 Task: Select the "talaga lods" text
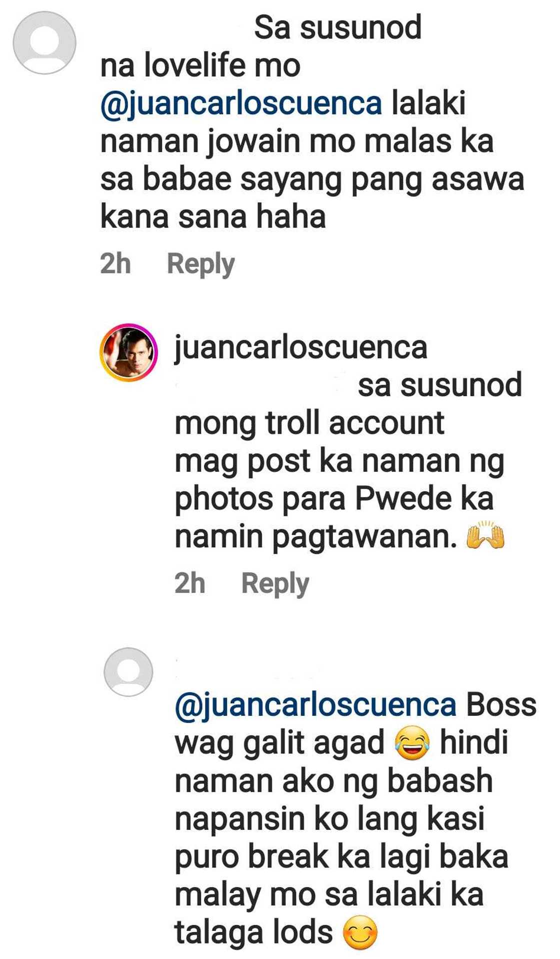pos(253,933)
